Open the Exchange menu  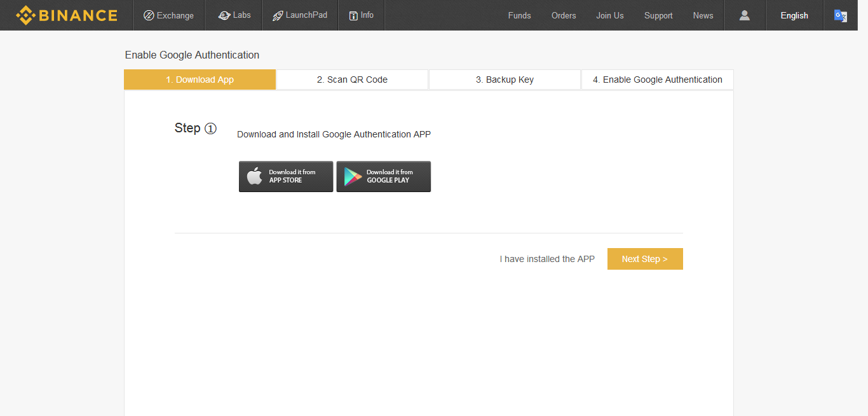(x=169, y=15)
